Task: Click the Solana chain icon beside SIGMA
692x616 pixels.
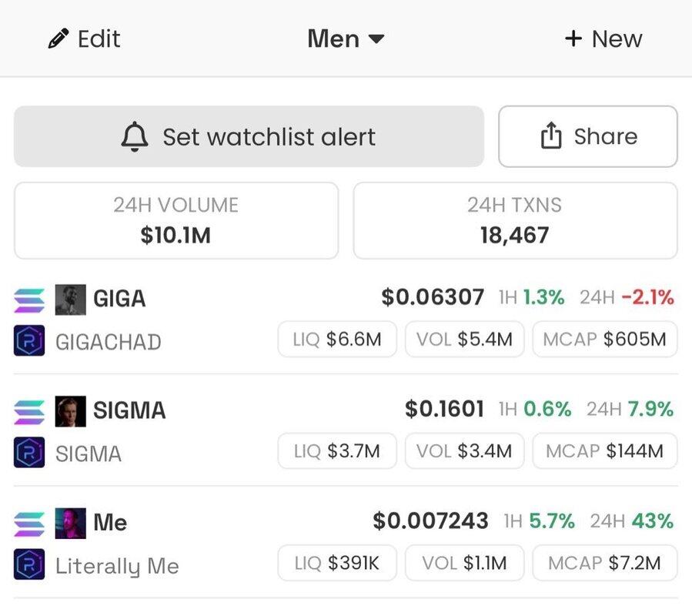Action: pyautogui.click(x=29, y=411)
